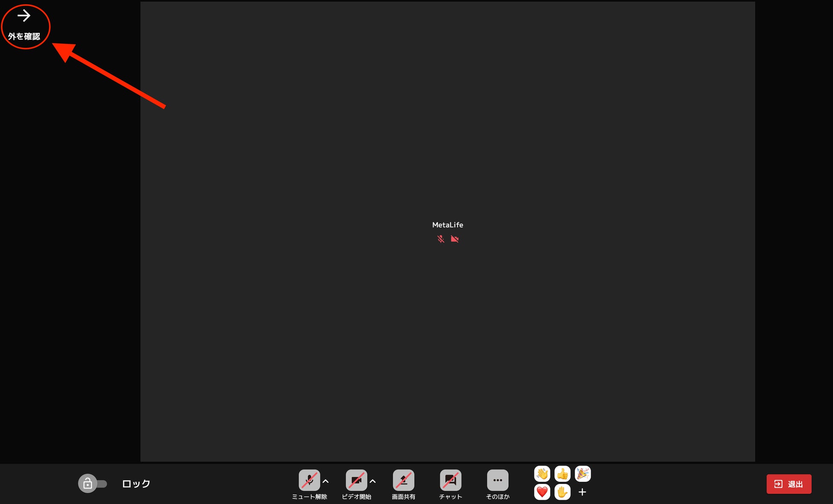Send party popper emoji reaction
Viewport: 833px width, 504px height.
click(x=583, y=474)
